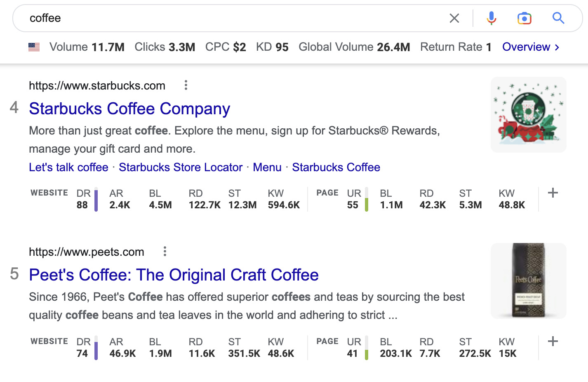Click the Let's talk coffee sitelink
This screenshot has width=588, height=382.
tap(68, 167)
